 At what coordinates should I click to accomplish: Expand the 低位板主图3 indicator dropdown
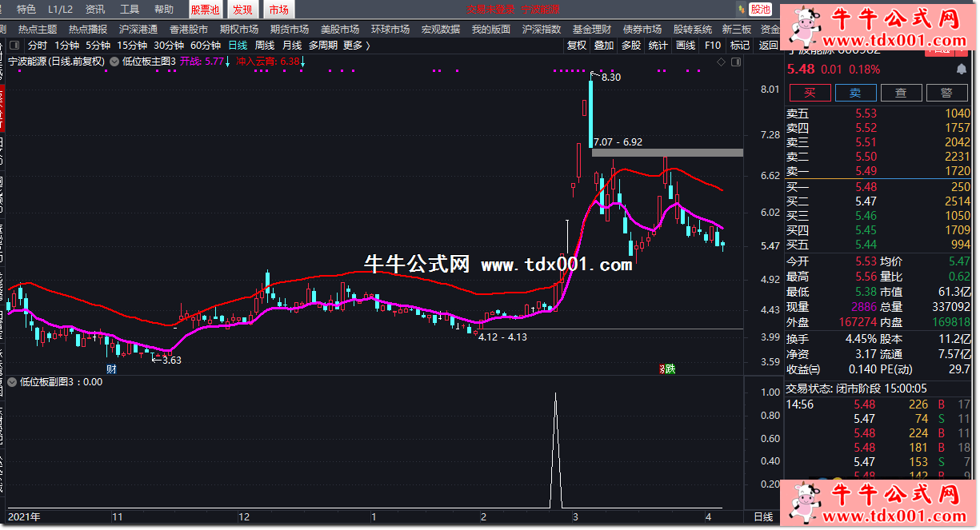click(x=114, y=62)
